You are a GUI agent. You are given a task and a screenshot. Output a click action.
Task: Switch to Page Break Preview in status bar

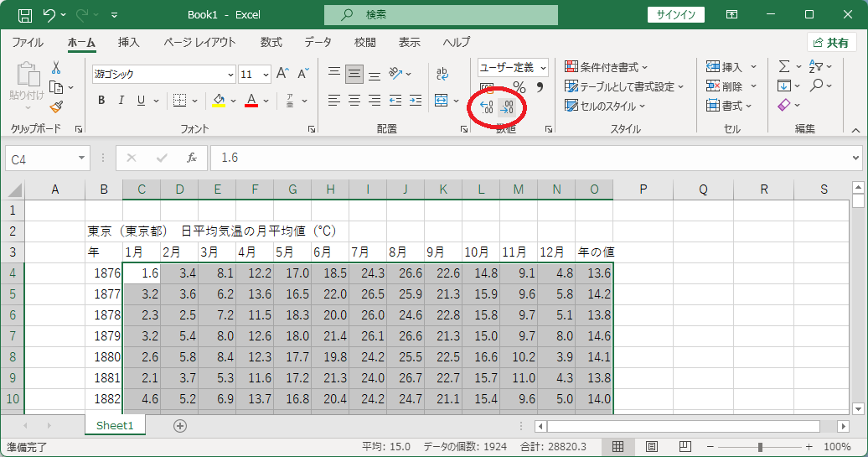(x=685, y=446)
